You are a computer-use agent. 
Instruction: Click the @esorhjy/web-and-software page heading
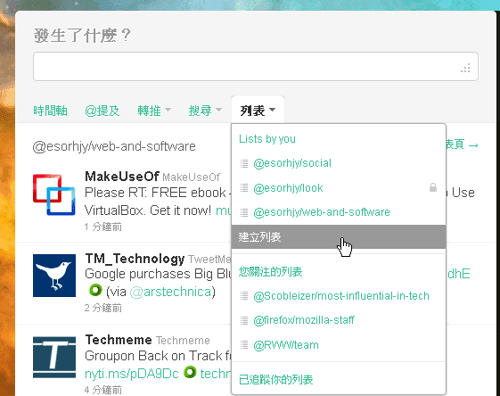coord(114,146)
